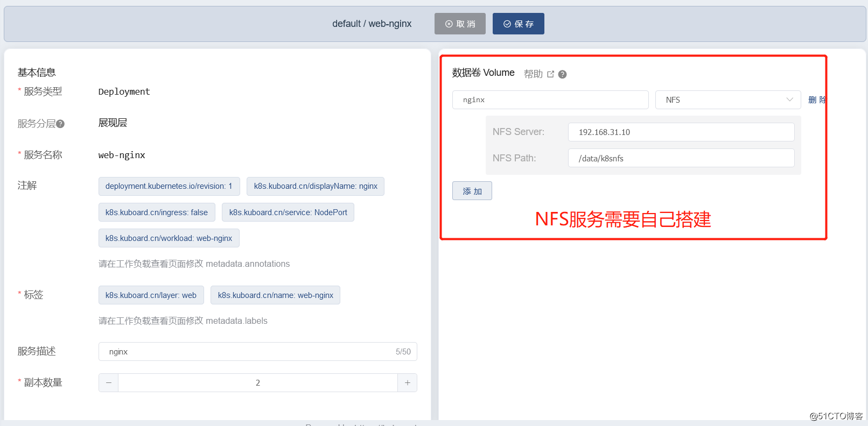This screenshot has width=868, height=426.
Task: Click the k8s.kuboard.cn/service: NodePort tag
Action: (x=288, y=212)
